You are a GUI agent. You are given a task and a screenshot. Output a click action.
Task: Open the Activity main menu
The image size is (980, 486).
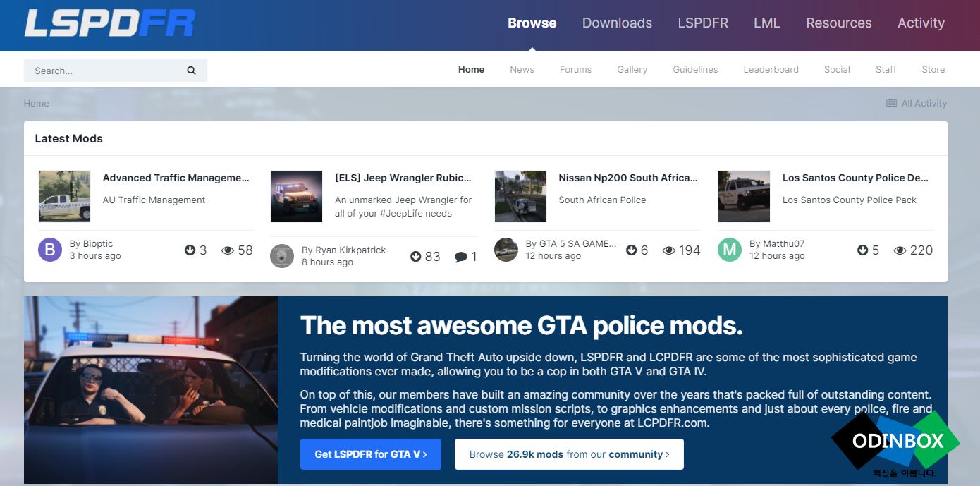(921, 23)
